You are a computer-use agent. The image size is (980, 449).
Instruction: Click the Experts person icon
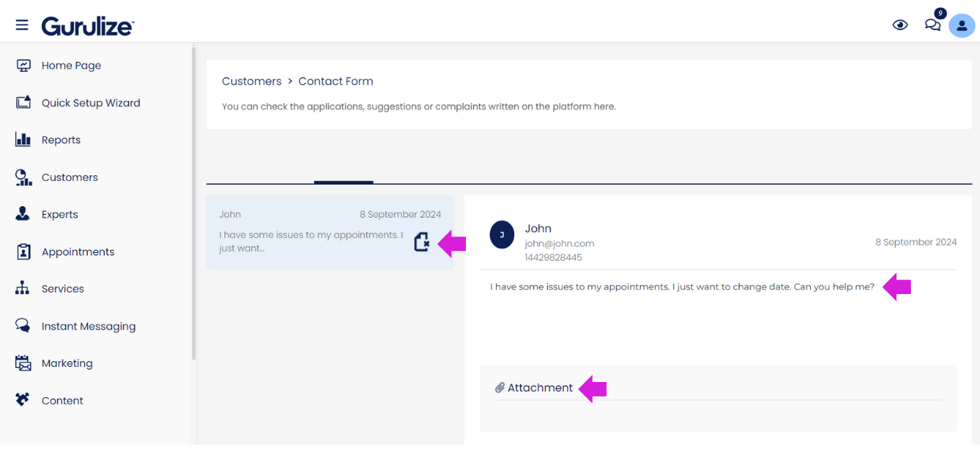click(23, 214)
